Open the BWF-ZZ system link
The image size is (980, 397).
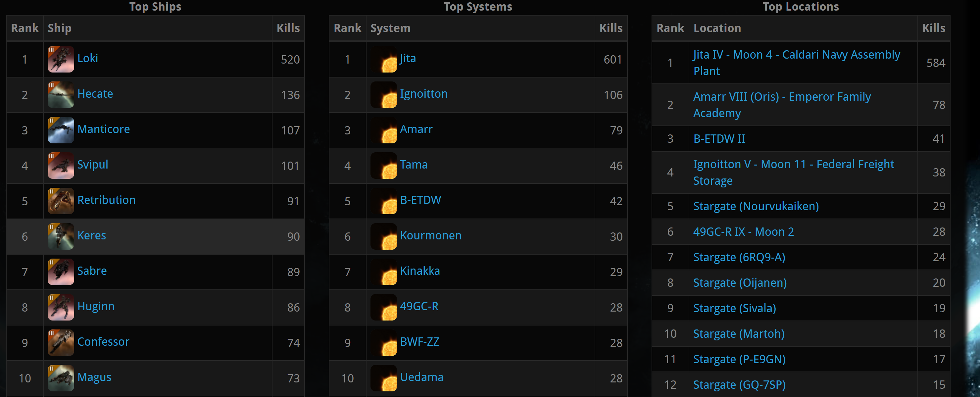[x=419, y=341]
